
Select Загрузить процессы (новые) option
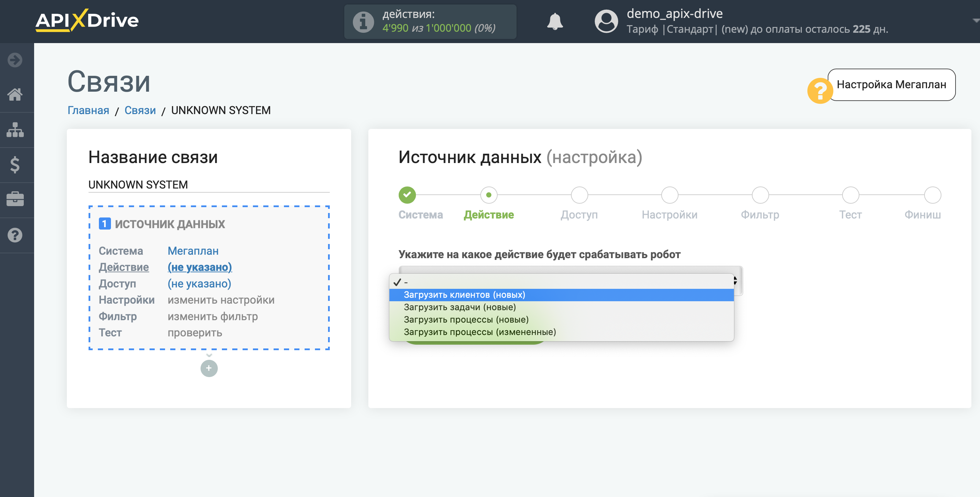[x=562, y=319]
